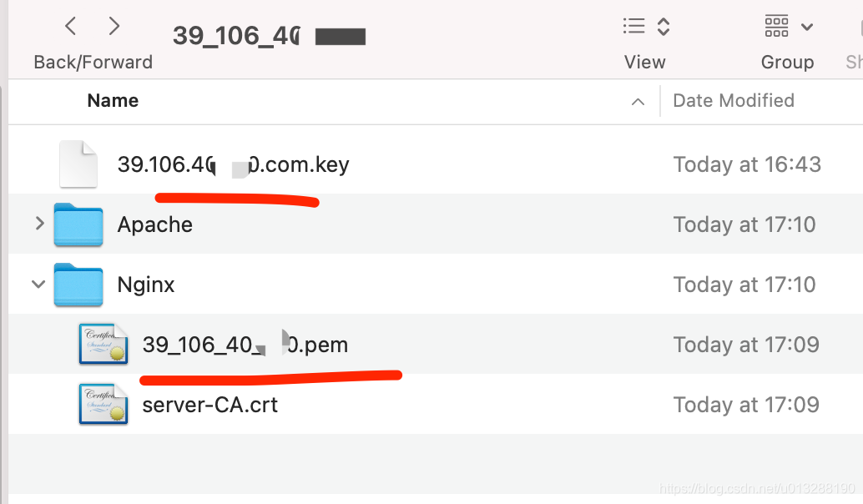The width and height of the screenshot is (863, 504).
Task: Navigate back with the Back arrow
Action: pos(69,26)
